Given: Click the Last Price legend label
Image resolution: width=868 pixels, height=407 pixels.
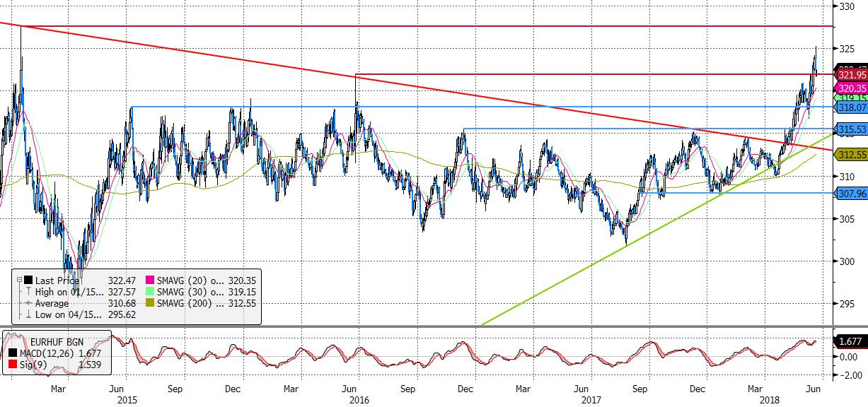Looking at the screenshot, I should click(57, 281).
